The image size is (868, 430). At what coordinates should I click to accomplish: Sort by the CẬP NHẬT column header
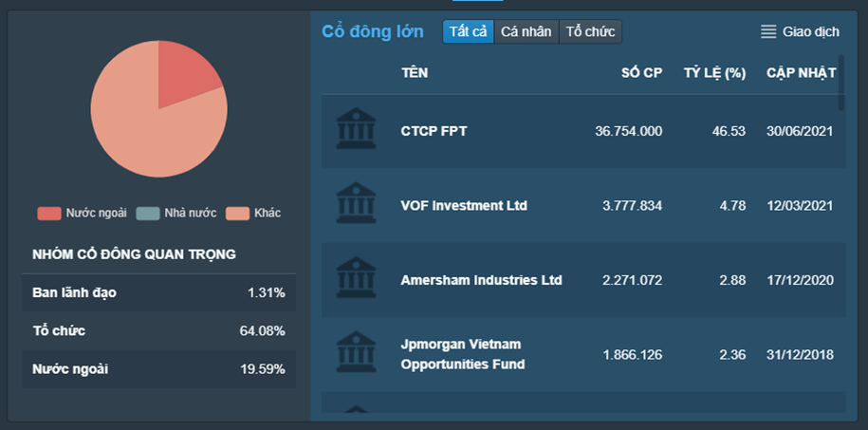[801, 73]
